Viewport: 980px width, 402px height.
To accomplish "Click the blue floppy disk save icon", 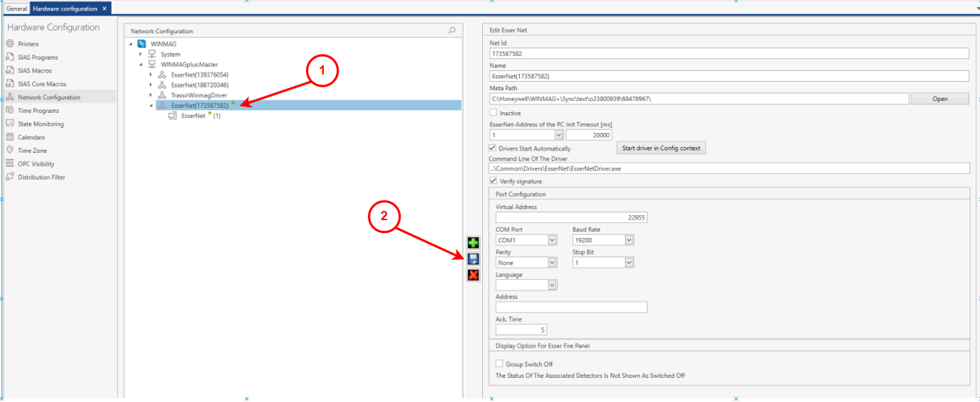I will pyautogui.click(x=473, y=259).
